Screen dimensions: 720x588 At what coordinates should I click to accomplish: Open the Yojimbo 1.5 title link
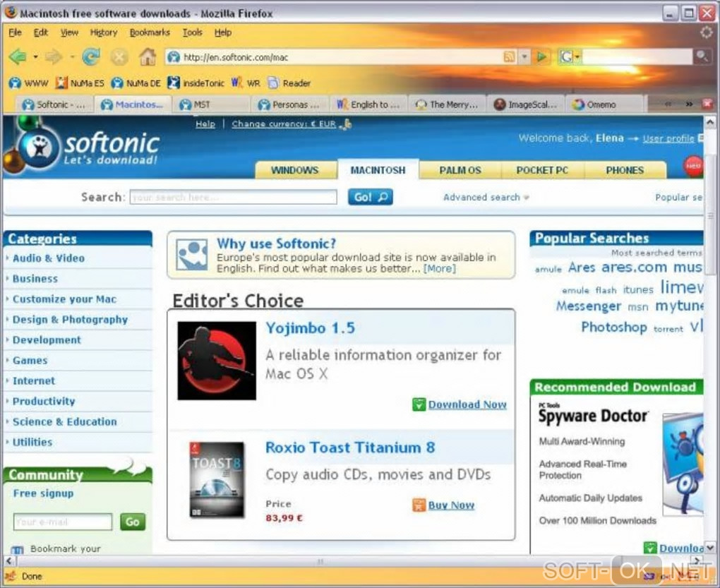[311, 328]
